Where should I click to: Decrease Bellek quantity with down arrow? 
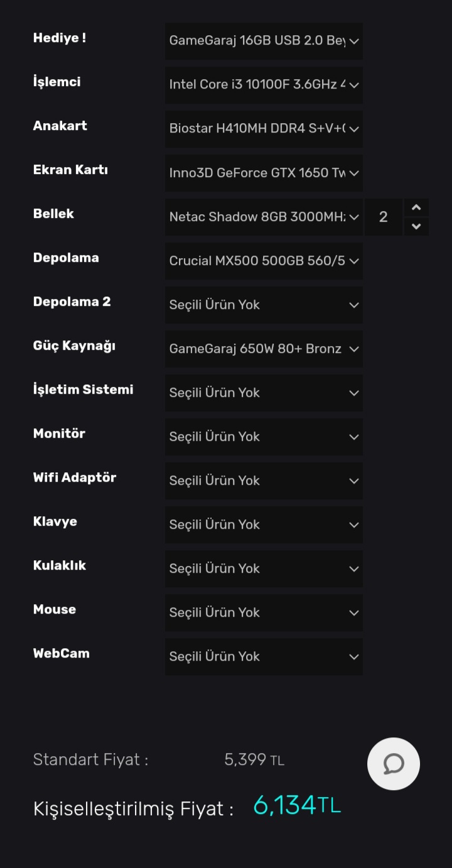(416, 226)
